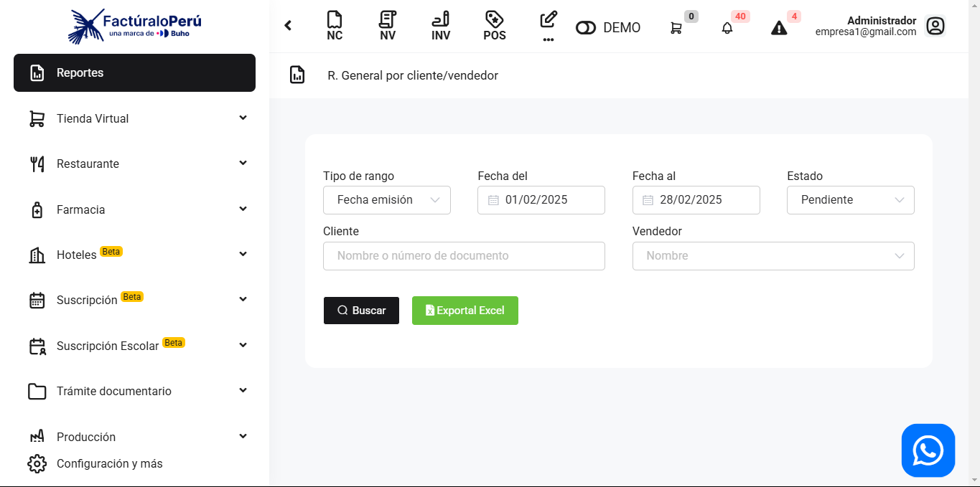Expand the Tienda Virtual menu
This screenshot has height=487, width=980.
134,118
